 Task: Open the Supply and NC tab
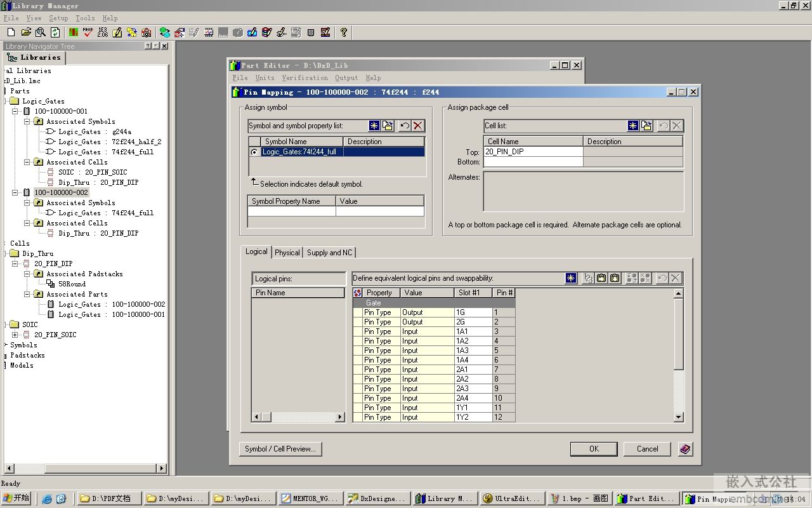[329, 253]
